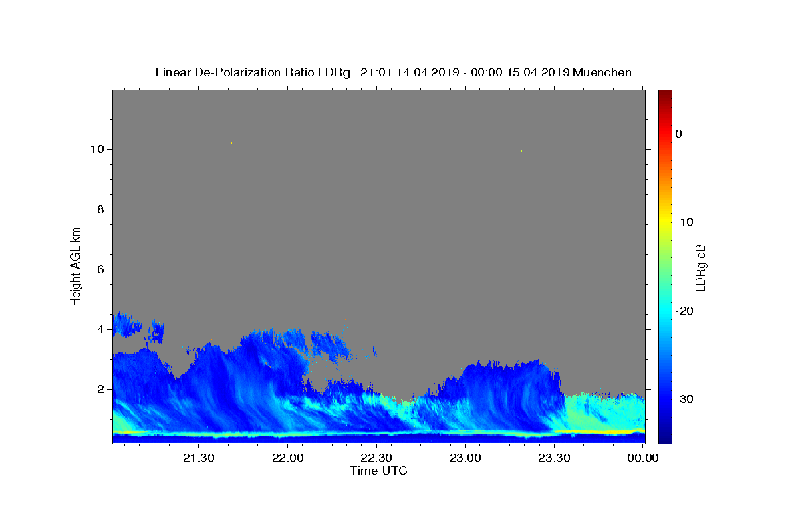The height and width of the screenshot is (532, 798).
Task: Click the plot title 'Linear De-Polarization Ratio LDRg'
Action: pyautogui.click(x=253, y=72)
